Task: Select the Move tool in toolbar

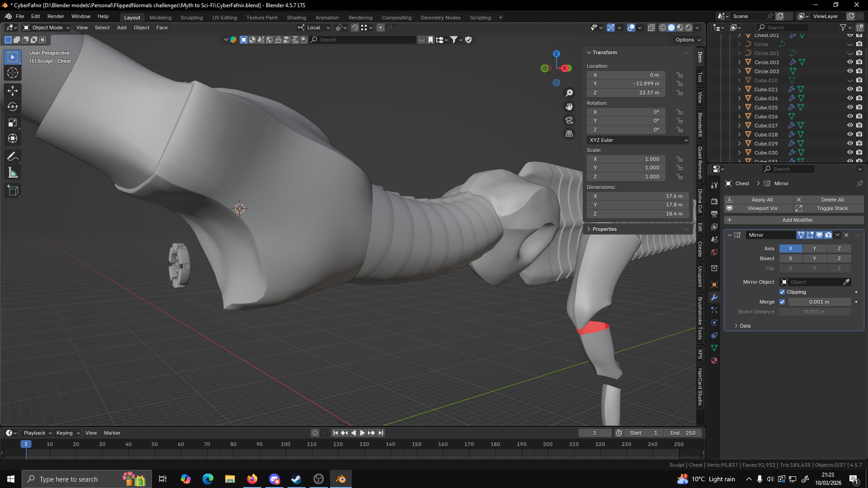Action: click(13, 91)
